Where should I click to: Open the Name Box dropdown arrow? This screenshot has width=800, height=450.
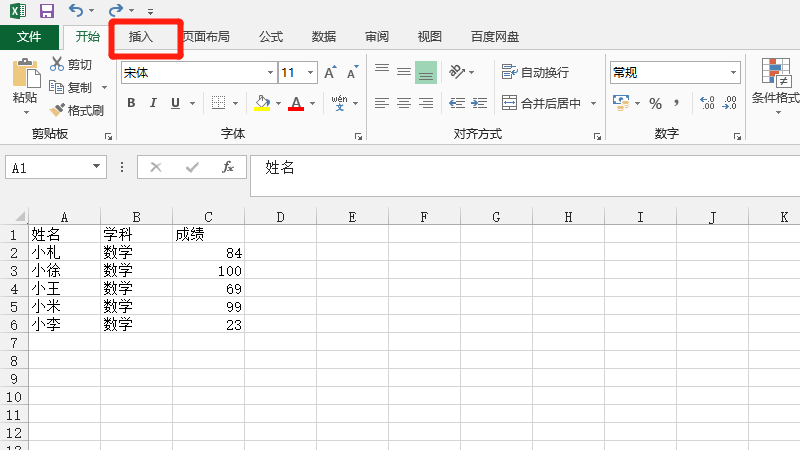coord(97,168)
